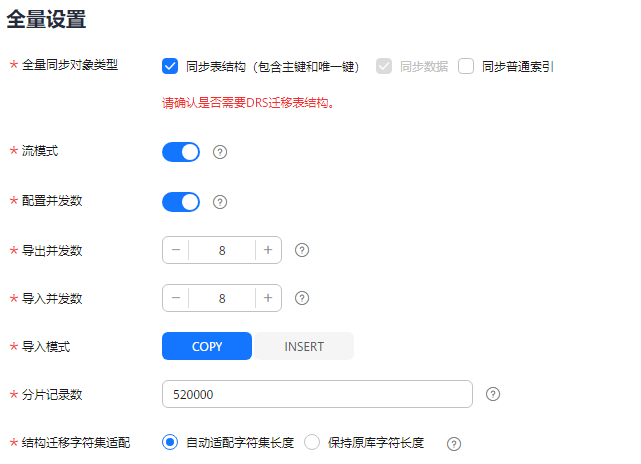641x464 pixels.
Task: Increase 导入并发数 with plus button
Action: pyautogui.click(x=268, y=298)
